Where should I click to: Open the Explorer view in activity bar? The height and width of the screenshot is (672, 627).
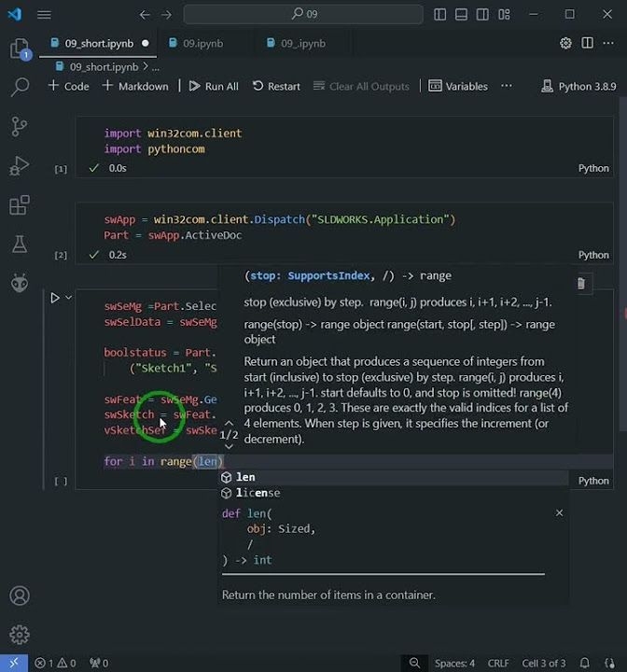click(20, 49)
